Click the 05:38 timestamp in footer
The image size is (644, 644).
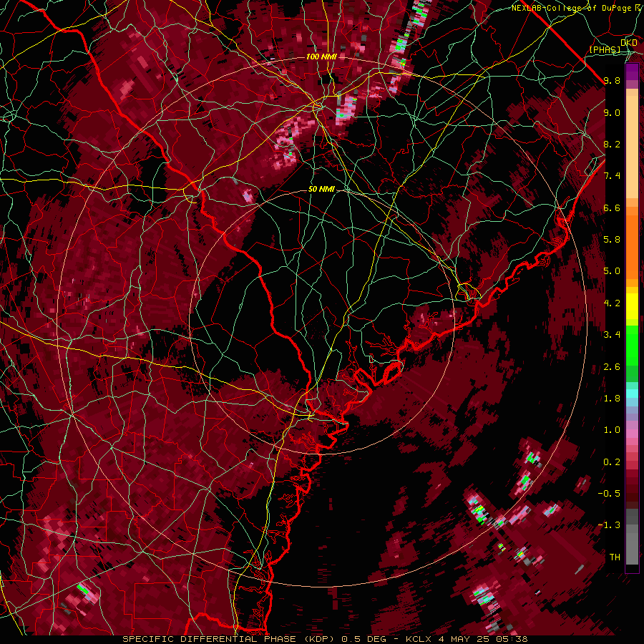pyautogui.click(x=513, y=639)
